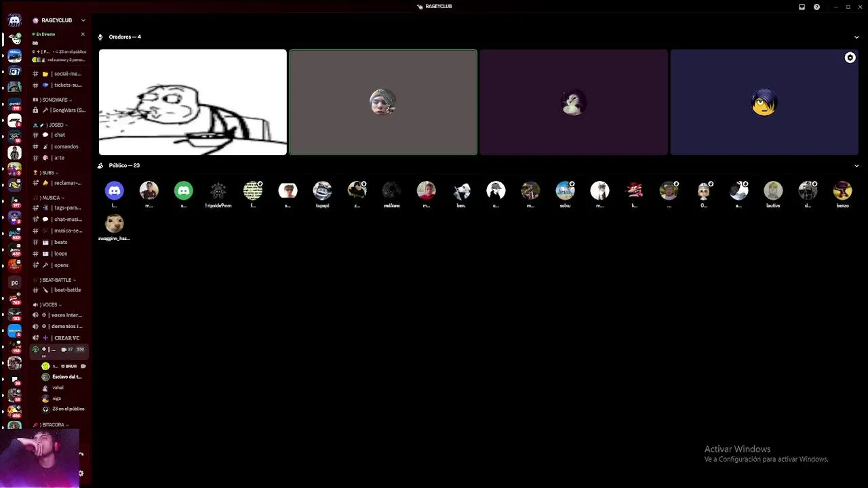Click 'benzo' audience avatar
The height and width of the screenshot is (488, 868).
pos(842,190)
